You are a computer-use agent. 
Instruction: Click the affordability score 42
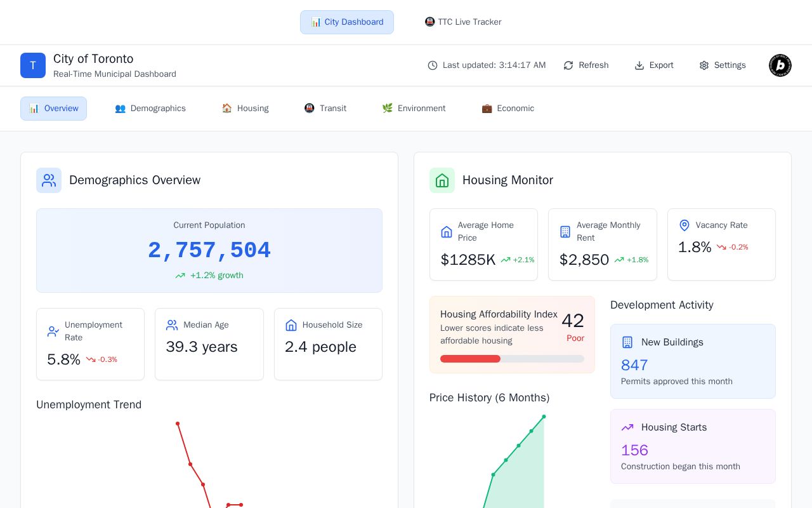[x=573, y=321]
